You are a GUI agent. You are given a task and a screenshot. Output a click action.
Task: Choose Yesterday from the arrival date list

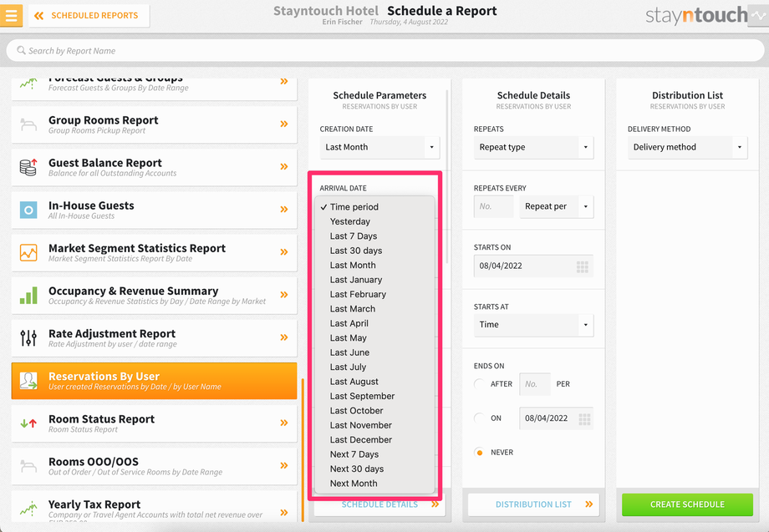click(x=374, y=221)
